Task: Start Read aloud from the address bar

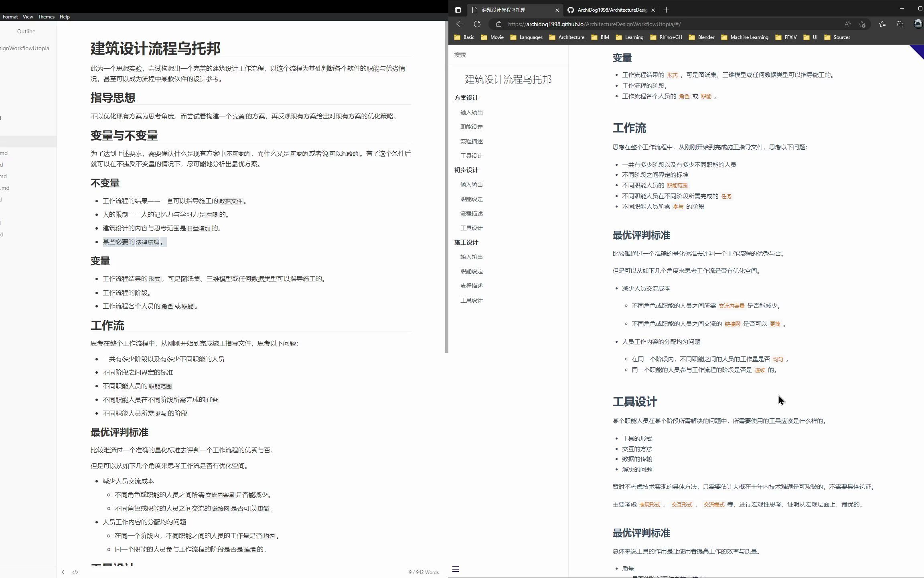Action: tap(847, 24)
